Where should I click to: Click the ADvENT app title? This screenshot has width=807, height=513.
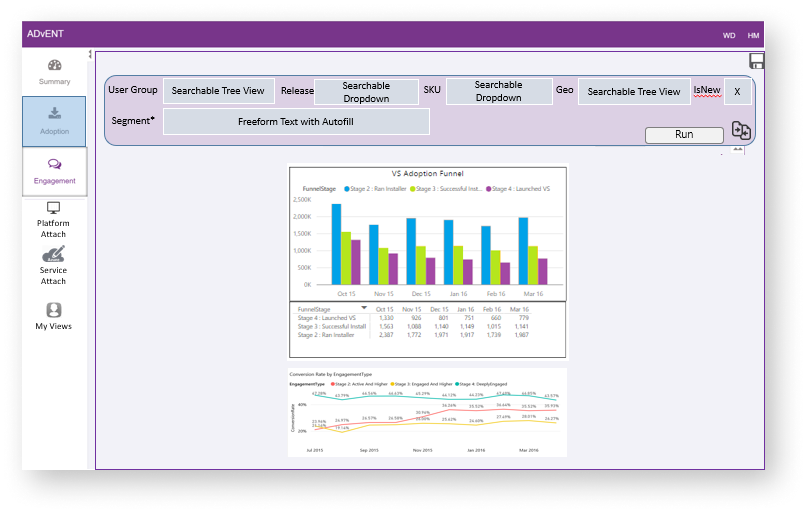click(45, 34)
